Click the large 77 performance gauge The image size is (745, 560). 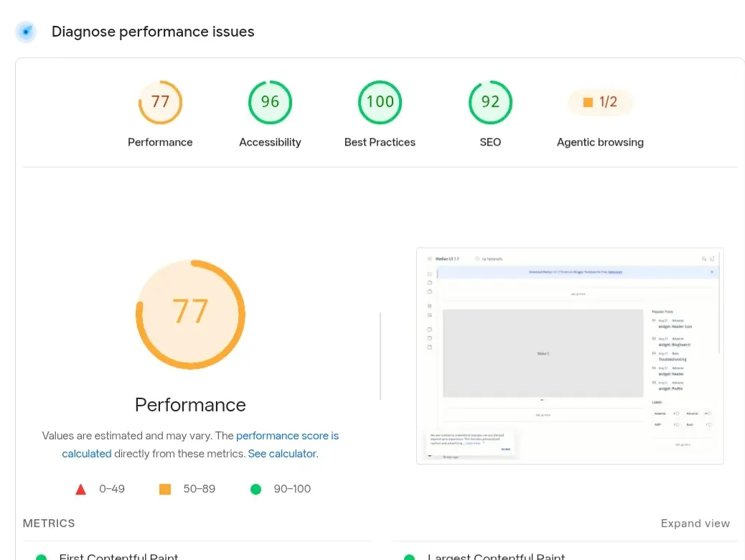(190, 314)
